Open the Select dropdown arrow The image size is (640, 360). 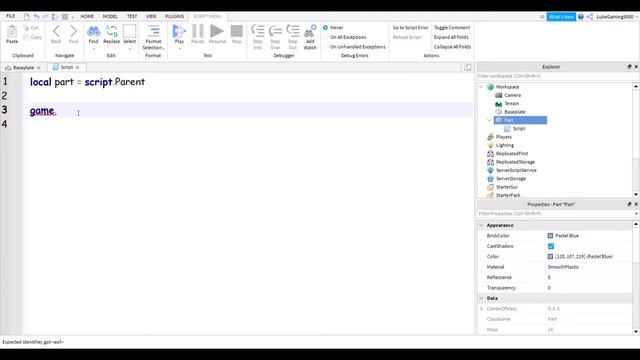[130, 49]
